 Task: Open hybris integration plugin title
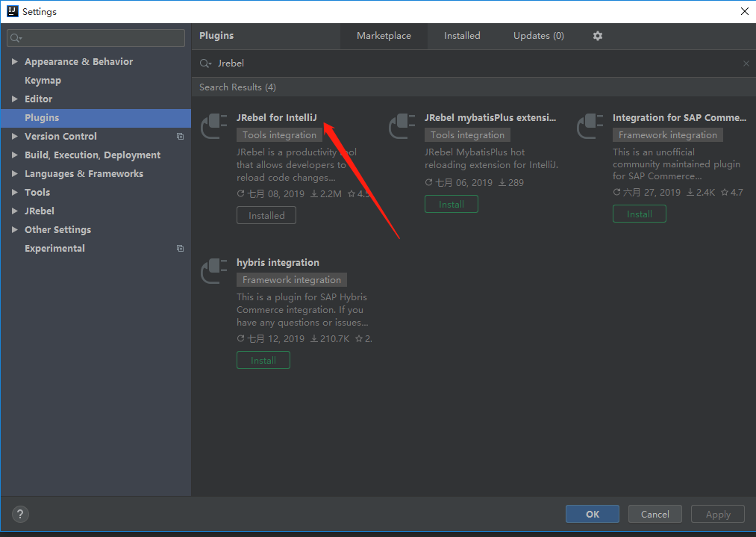(278, 262)
